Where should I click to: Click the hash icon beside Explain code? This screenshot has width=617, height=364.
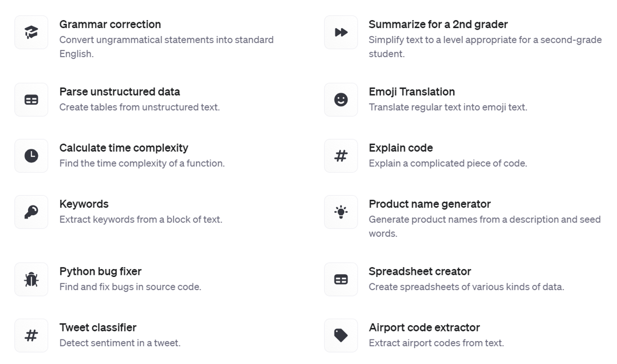(341, 156)
